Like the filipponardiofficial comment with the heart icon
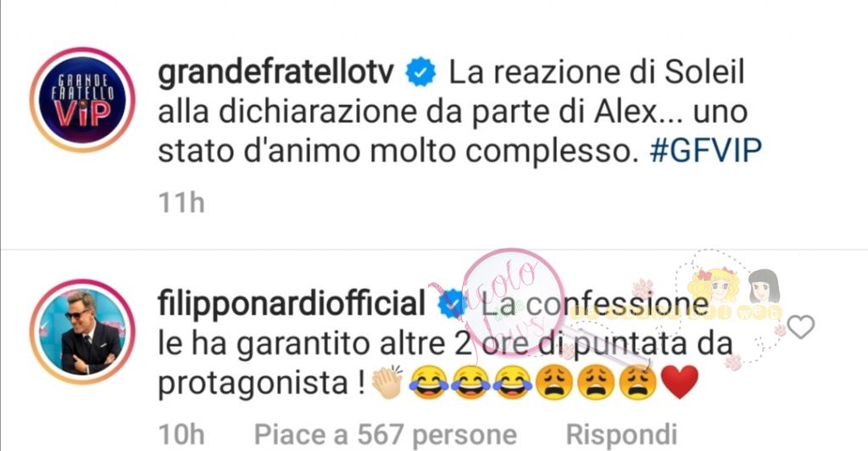Viewport: 868px width, 451px height. pos(800,327)
